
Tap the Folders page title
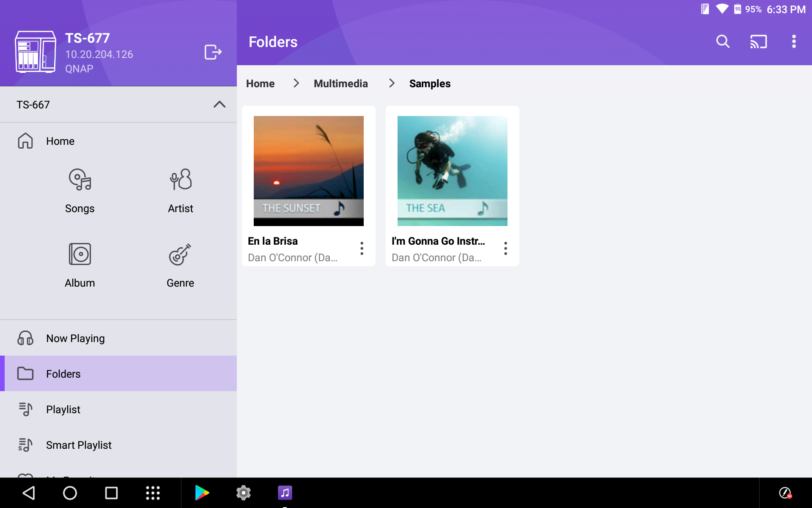pyautogui.click(x=273, y=42)
